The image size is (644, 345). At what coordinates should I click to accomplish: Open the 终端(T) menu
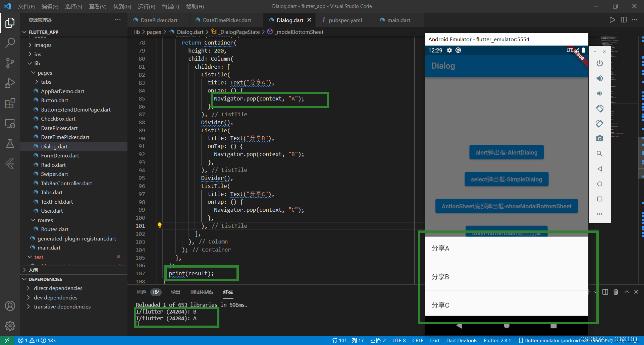coord(170,6)
